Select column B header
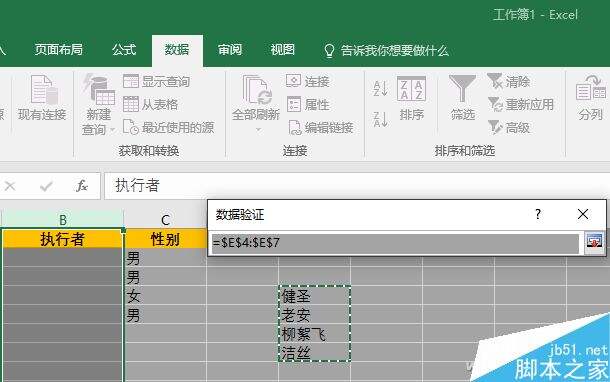 coord(63,220)
